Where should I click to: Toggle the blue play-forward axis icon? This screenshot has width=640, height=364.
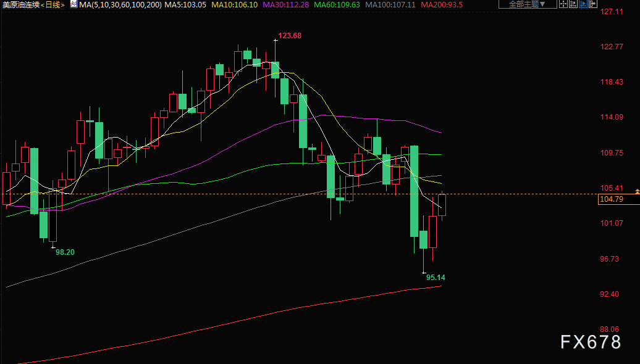[583, 4]
